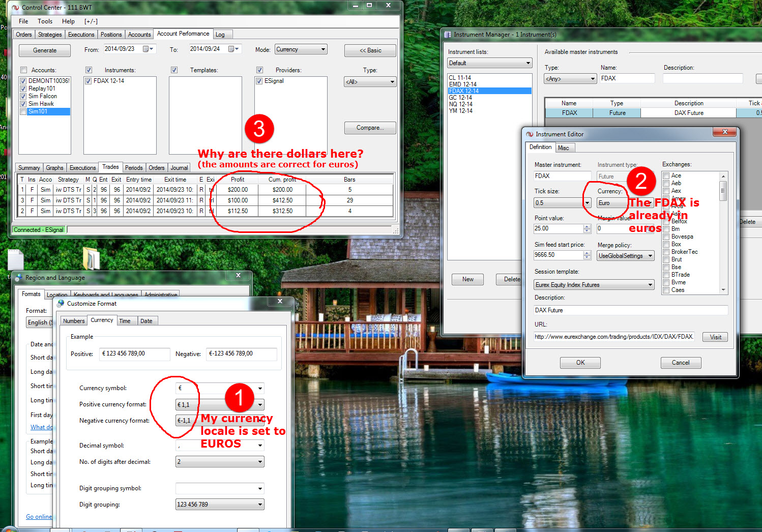
Task: Select YM 12-14 in the instrument list
Action: [460, 111]
